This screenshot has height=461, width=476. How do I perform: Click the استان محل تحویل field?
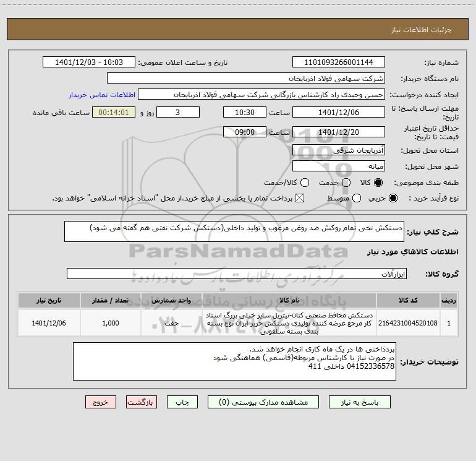339,150
